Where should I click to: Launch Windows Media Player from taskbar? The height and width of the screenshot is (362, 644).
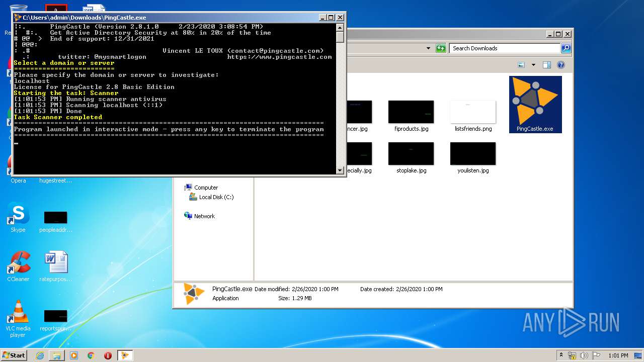(74, 355)
